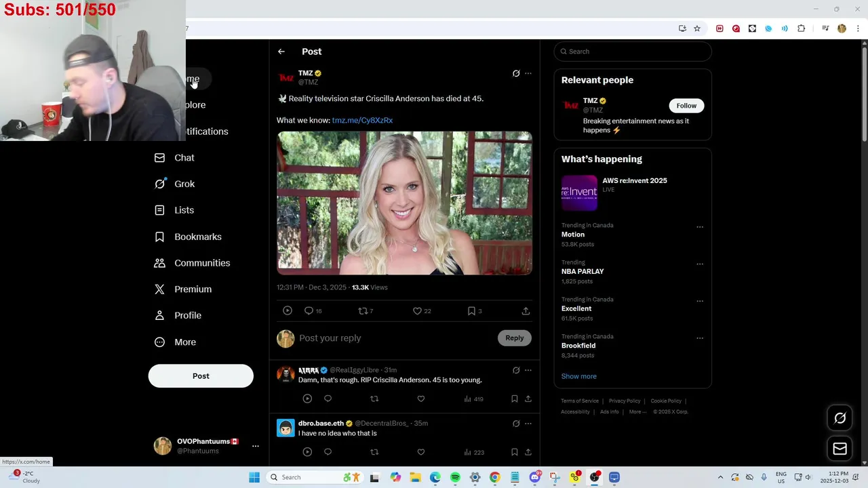
Task: Open more options on TMZ post
Action: [528, 73]
